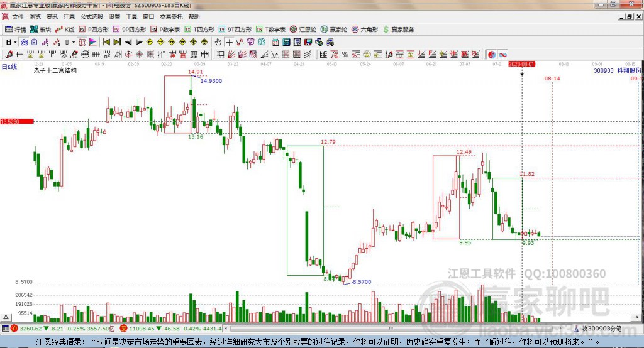Restore the inner document window

coord(630,17)
